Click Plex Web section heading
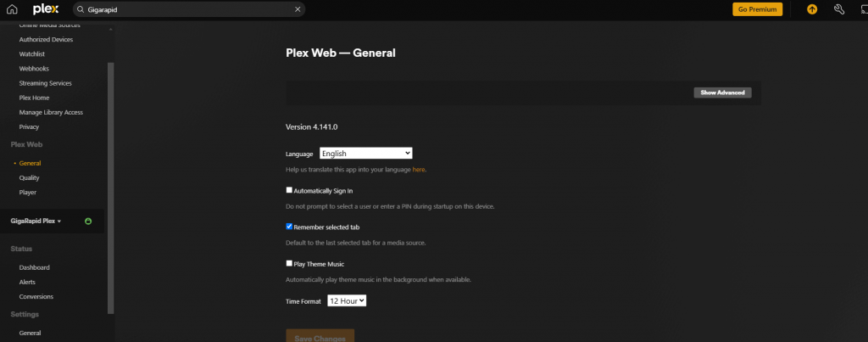This screenshot has height=342, width=868. coord(26,144)
